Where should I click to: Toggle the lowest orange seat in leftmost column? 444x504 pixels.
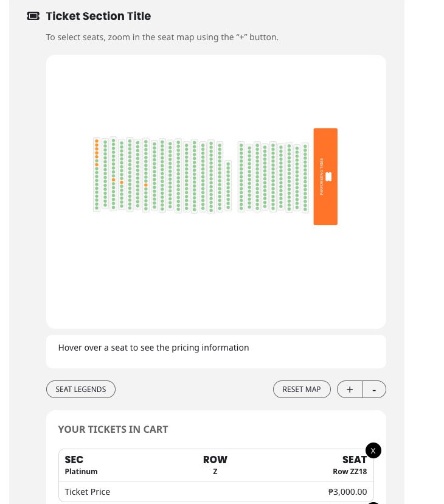tap(97, 164)
